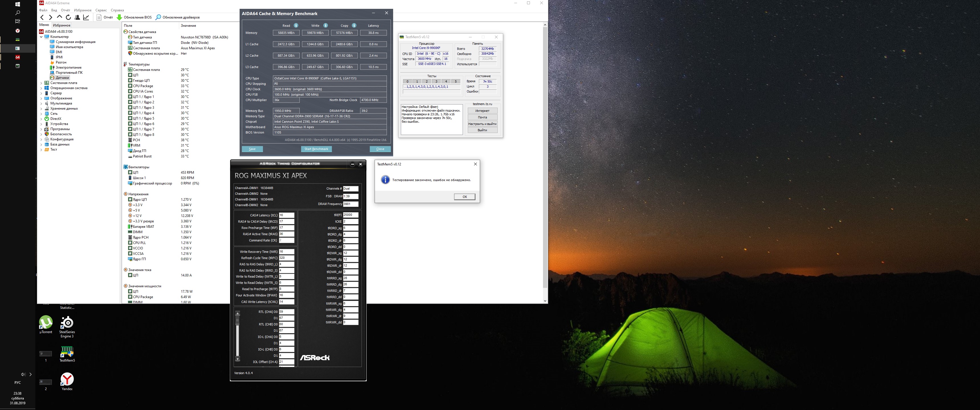Collapse the Компьютер tree node
The image size is (980, 410).
pyautogui.click(x=41, y=37)
